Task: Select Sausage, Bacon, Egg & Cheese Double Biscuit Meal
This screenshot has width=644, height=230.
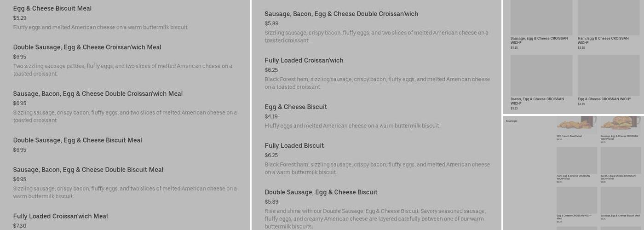Action: pos(88,170)
